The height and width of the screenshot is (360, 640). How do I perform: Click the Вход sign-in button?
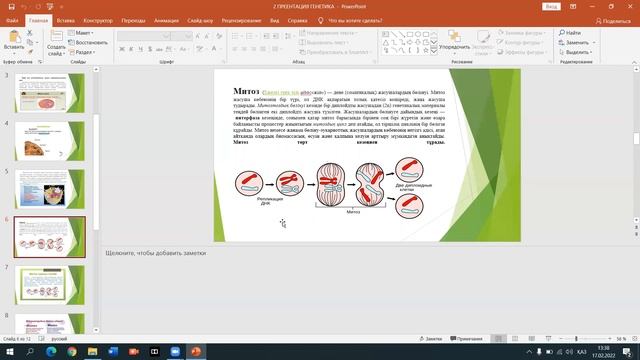tap(551, 7)
